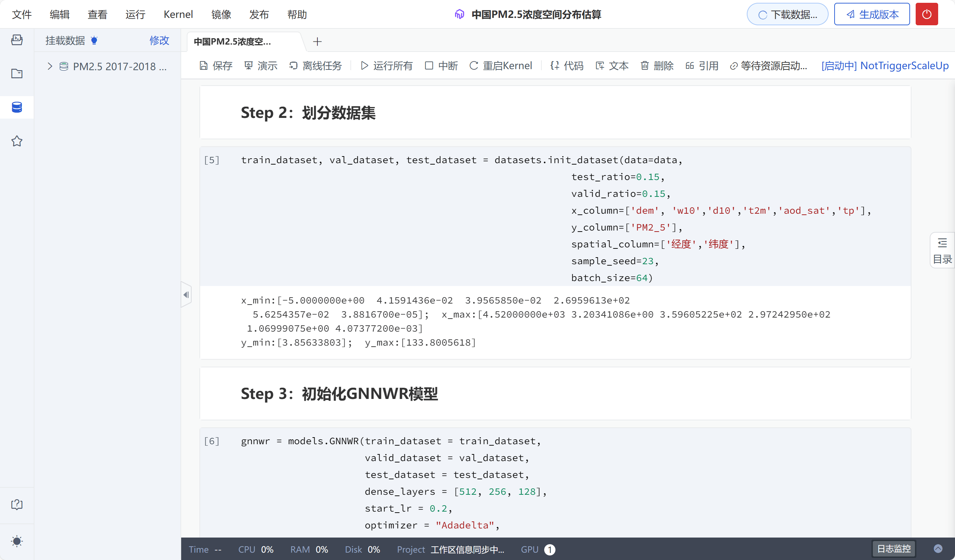Viewport: 955px width, 560px height.
Task: Open the 镜像 menu
Action: click(x=221, y=14)
